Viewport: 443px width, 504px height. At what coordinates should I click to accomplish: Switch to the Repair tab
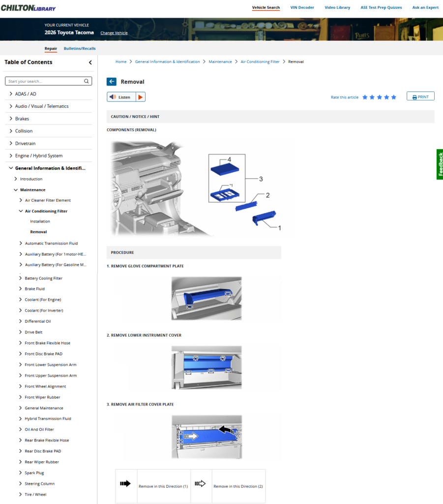pyautogui.click(x=51, y=49)
